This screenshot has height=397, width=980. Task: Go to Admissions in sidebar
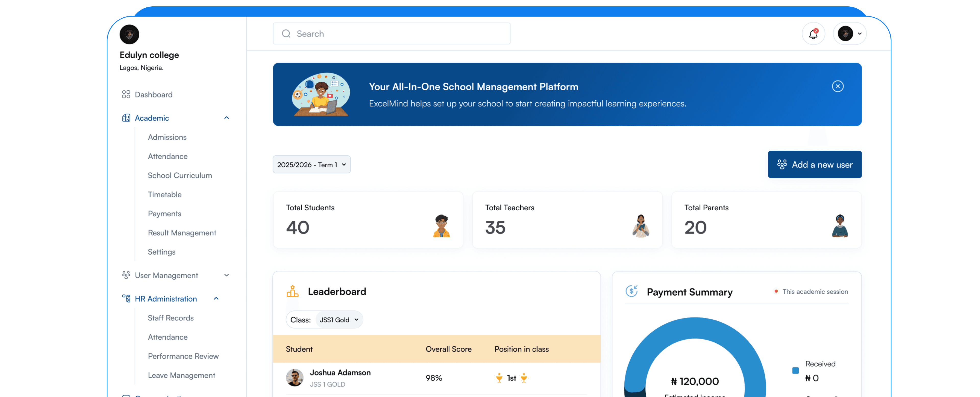click(x=167, y=137)
